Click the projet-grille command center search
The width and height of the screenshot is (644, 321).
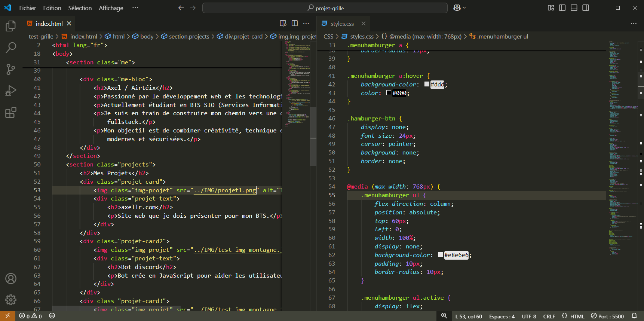click(325, 8)
